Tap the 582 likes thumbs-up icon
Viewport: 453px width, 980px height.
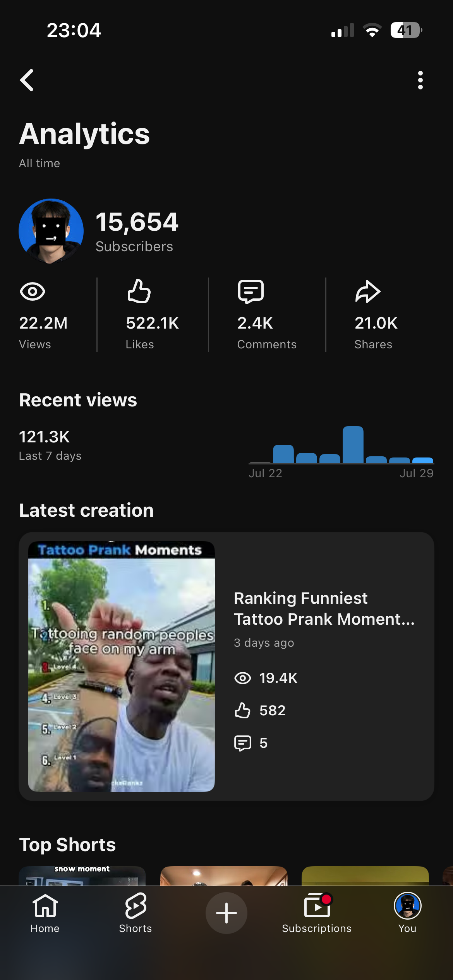[x=242, y=711]
